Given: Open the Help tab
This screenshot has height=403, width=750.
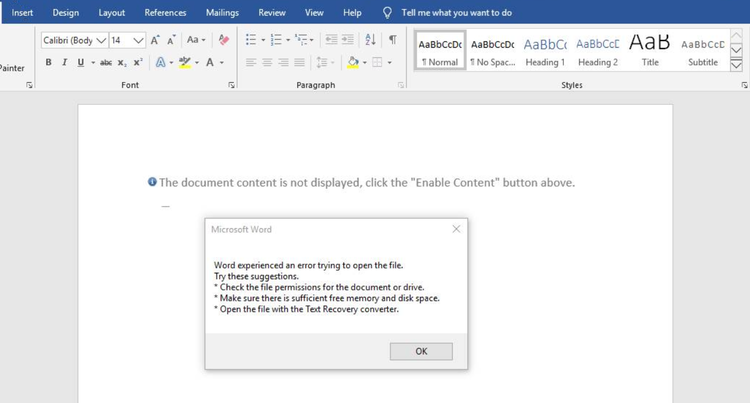Looking at the screenshot, I should [x=352, y=13].
